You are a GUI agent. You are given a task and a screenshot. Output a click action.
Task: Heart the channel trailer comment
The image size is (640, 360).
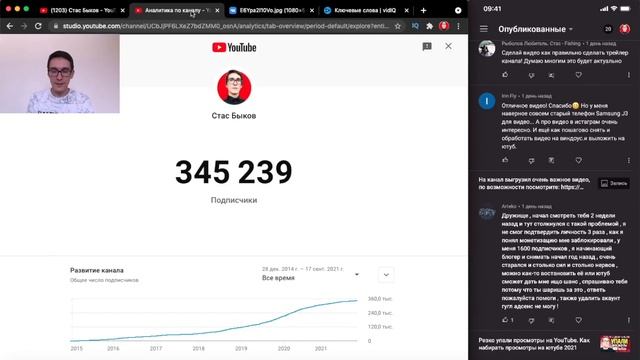tap(578, 75)
